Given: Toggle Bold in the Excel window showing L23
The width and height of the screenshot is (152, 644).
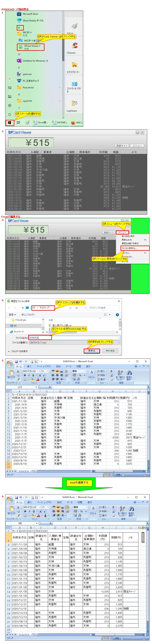Looking at the screenshot, I should tap(25, 375).
